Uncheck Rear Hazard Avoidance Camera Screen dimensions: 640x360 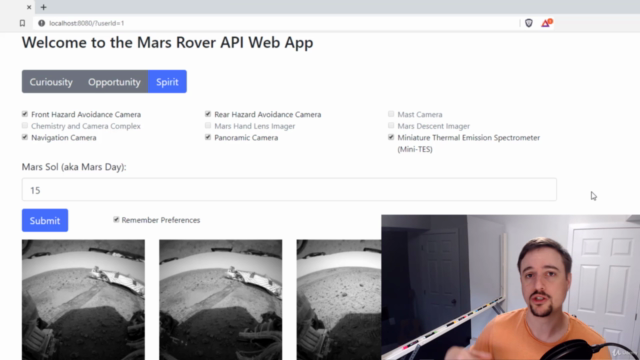point(208,114)
